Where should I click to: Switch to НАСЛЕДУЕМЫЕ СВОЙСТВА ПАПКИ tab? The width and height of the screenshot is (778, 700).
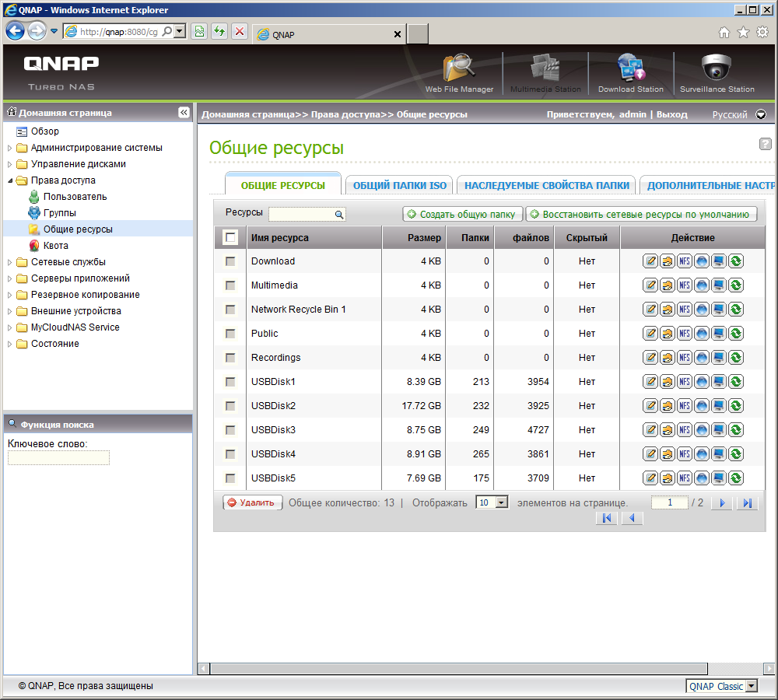[546, 185]
